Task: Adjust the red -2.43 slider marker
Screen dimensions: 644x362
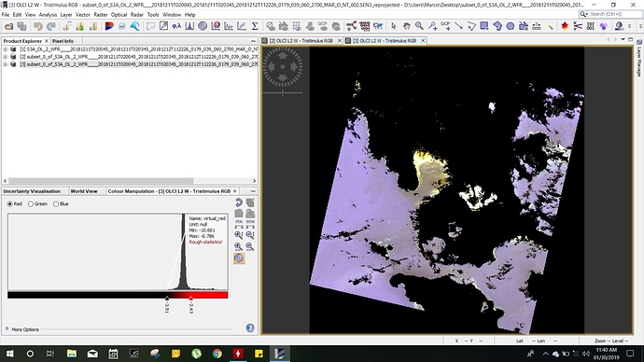Action: 191,299
